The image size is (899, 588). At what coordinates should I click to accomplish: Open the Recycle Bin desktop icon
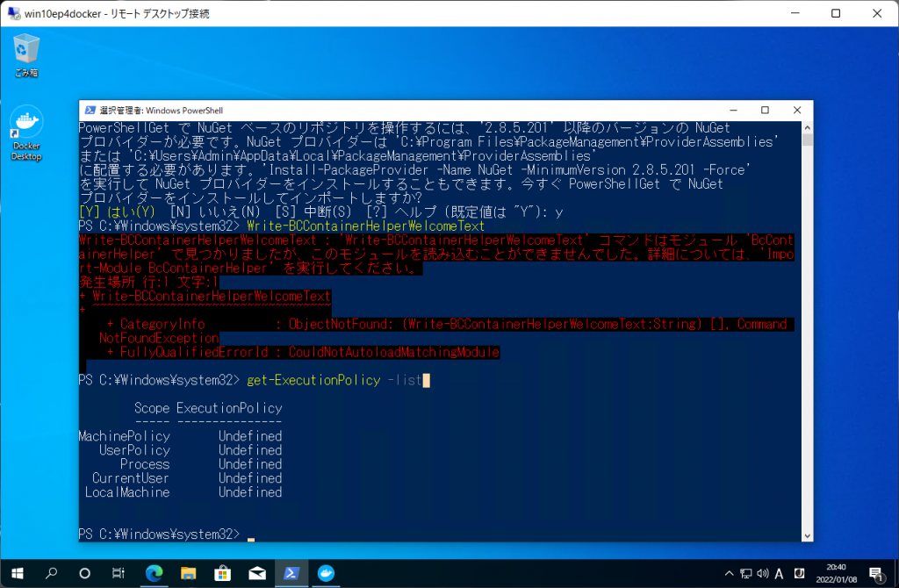click(25, 55)
